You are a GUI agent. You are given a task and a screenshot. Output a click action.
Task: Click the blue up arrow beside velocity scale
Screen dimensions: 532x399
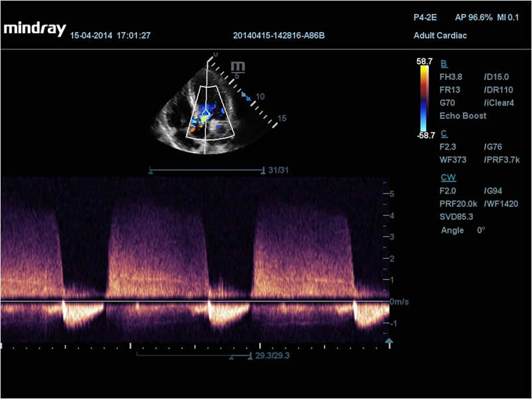coord(391,341)
